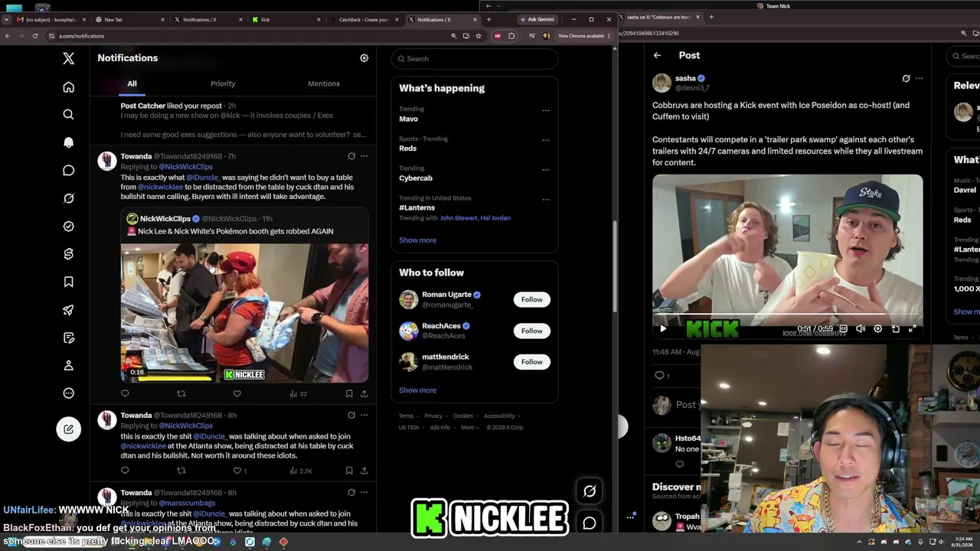Viewport: 980px width, 551px height.
Task: Open Bookmarks from the X sidebar
Action: point(68,282)
